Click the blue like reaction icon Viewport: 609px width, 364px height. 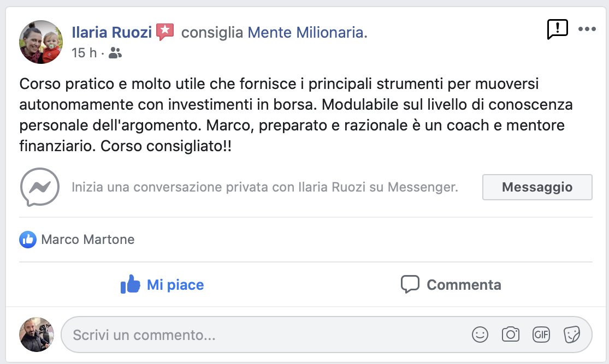coord(28,239)
